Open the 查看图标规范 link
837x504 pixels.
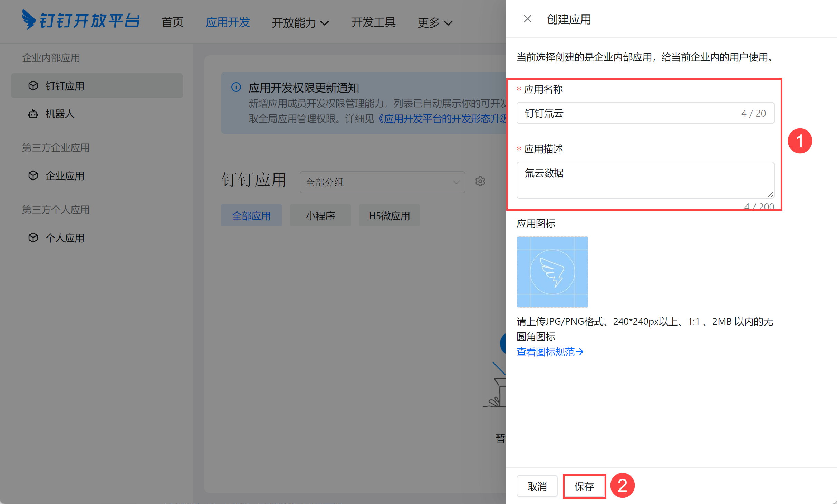pyautogui.click(x=549, y=352)
